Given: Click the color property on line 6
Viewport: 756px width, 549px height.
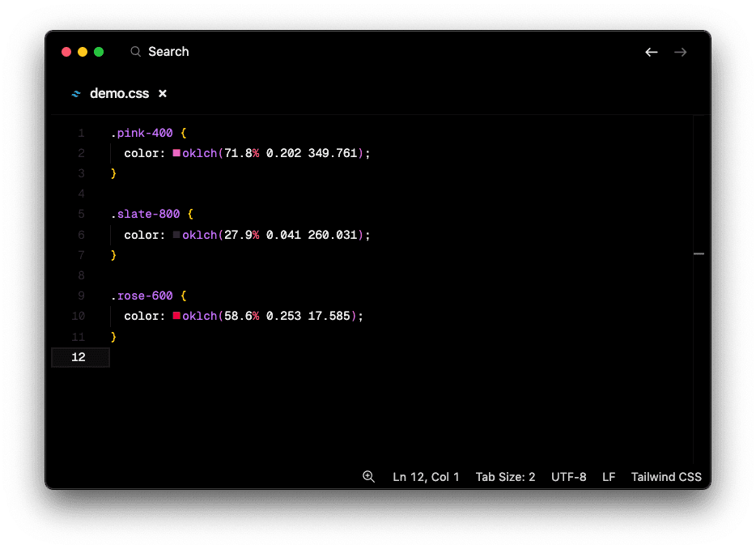Looking at the screenshot, I should coord(142,235).
